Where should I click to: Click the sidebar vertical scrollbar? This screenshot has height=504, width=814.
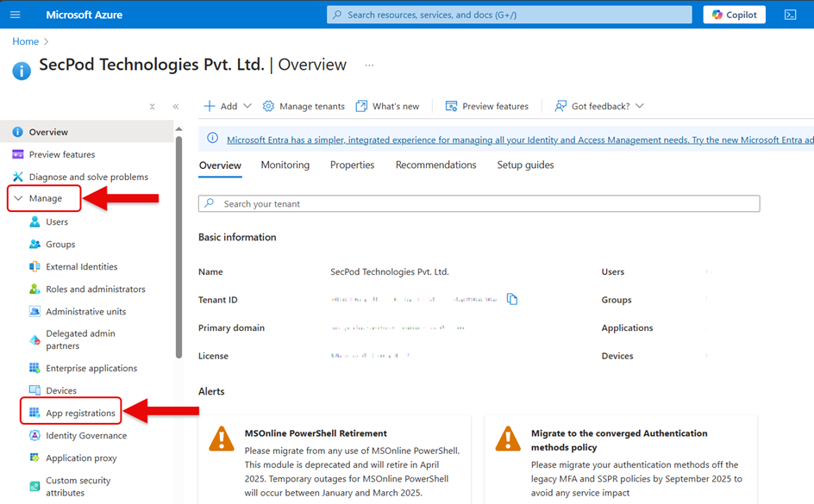click(179, 246)
